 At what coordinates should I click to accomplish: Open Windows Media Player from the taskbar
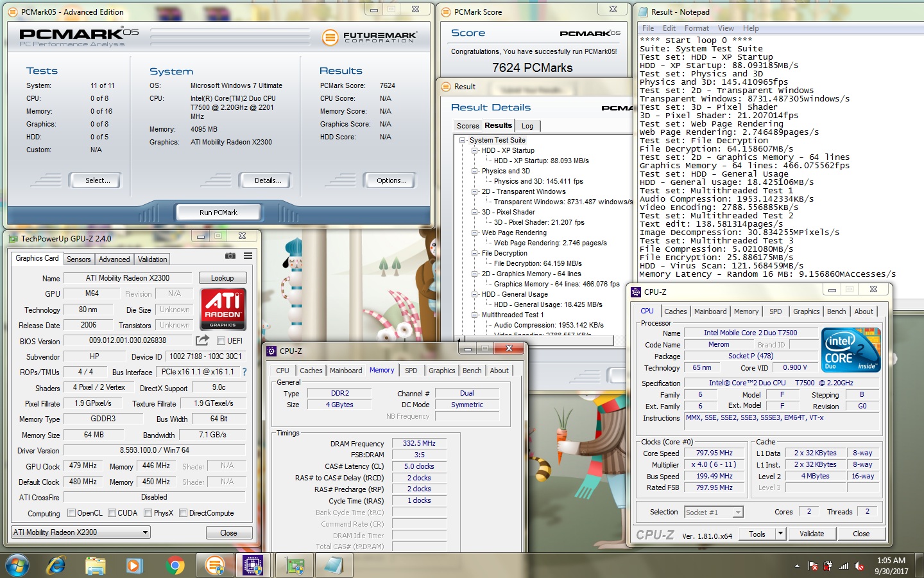tap(135, 565)
